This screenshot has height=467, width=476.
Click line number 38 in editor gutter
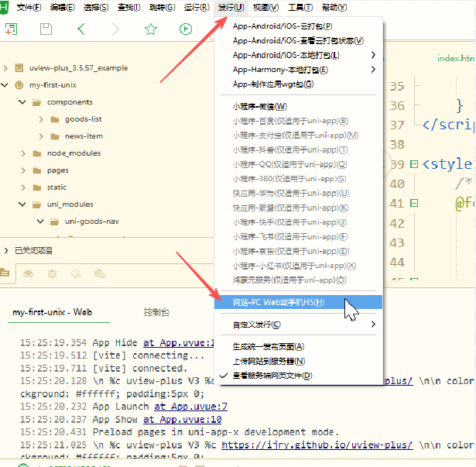(397, 145)
